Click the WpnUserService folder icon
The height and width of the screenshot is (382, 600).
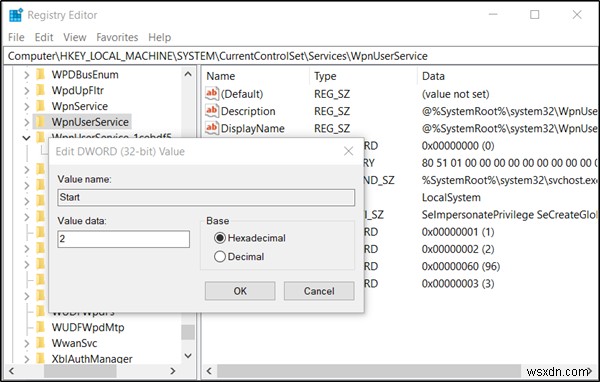click(41, 122)
